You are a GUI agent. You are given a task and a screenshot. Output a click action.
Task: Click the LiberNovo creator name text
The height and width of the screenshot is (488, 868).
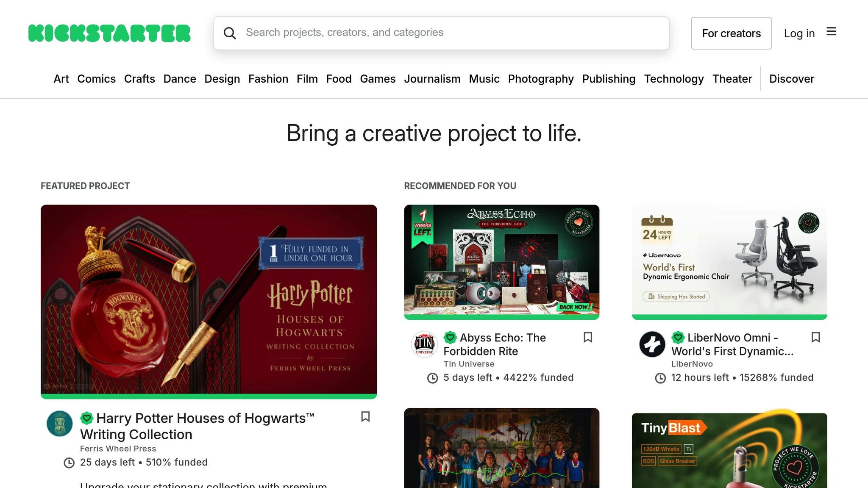tap(692, 364)
